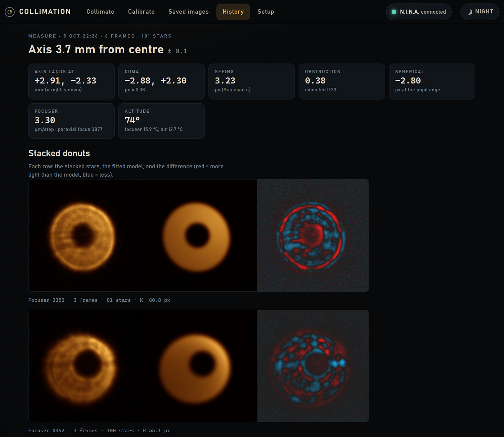Click the 'mm (x right, y down)' unit label
The width and height of the screenshot is (504, 437).
tap(58, 90)
